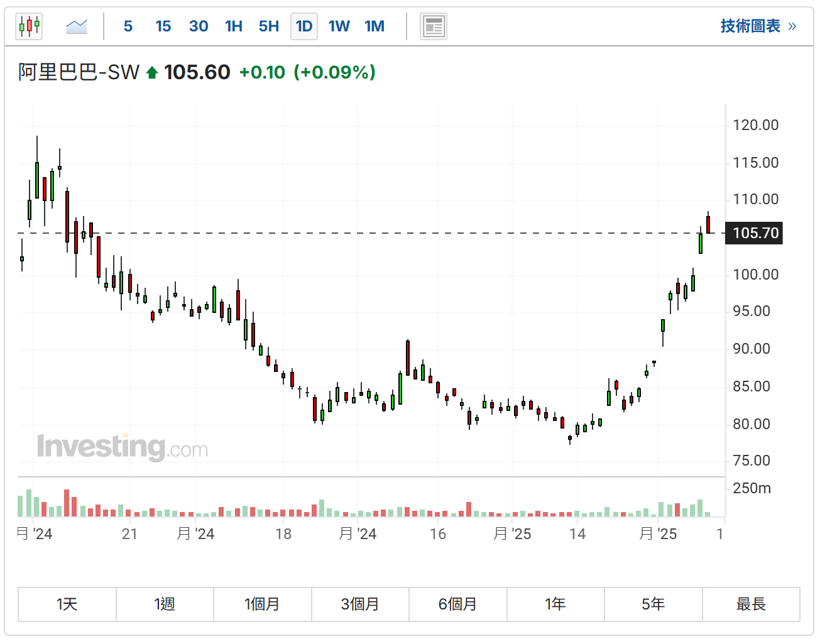This screenshot has height=644, width=820.
Task: Click the 120.00 price axis label
Action: 756,125
